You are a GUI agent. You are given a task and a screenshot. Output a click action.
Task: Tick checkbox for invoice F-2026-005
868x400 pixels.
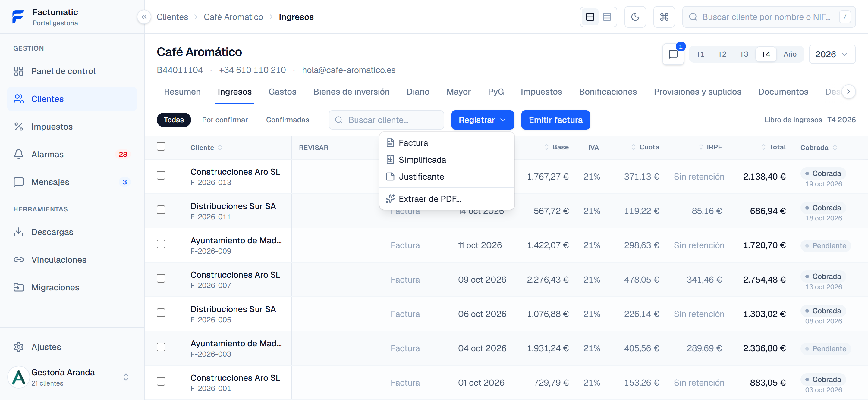pos(161,313)
